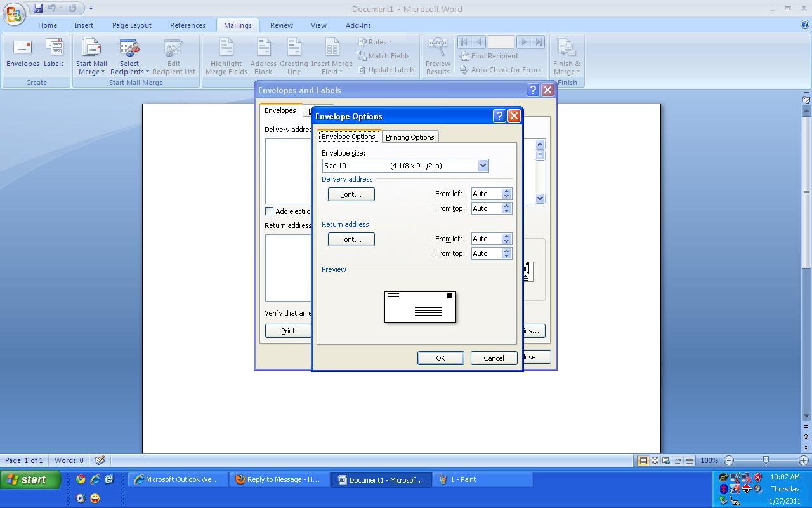
Task: Switch to the Page Layout ribbon tab
Action: (132, 25)
